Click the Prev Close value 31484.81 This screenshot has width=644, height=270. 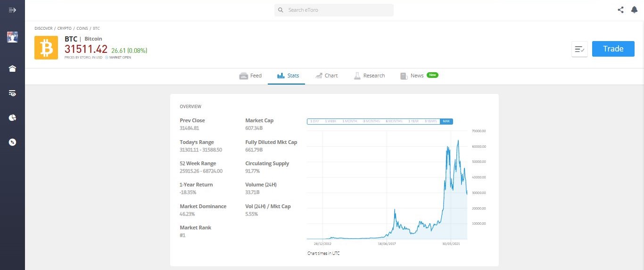(189, 128)
